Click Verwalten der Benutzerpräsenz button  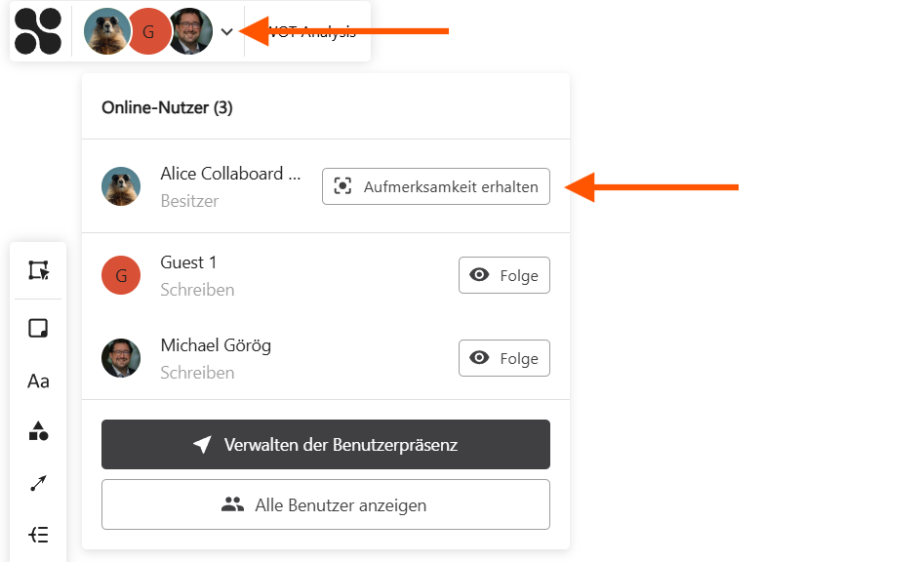(326, 445)
